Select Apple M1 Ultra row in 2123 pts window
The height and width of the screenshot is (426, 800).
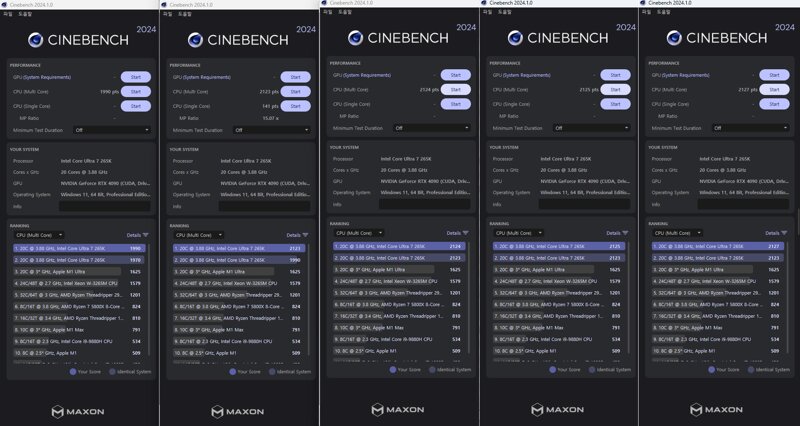(x=239, y=271)
